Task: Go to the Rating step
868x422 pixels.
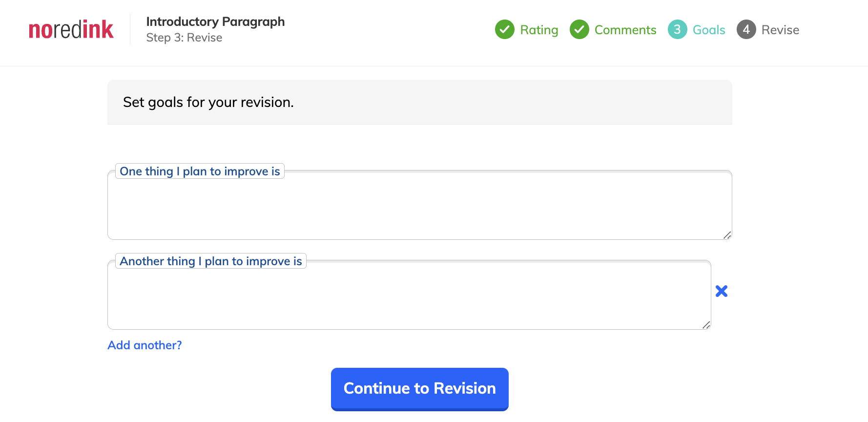Action: [539, 30]
